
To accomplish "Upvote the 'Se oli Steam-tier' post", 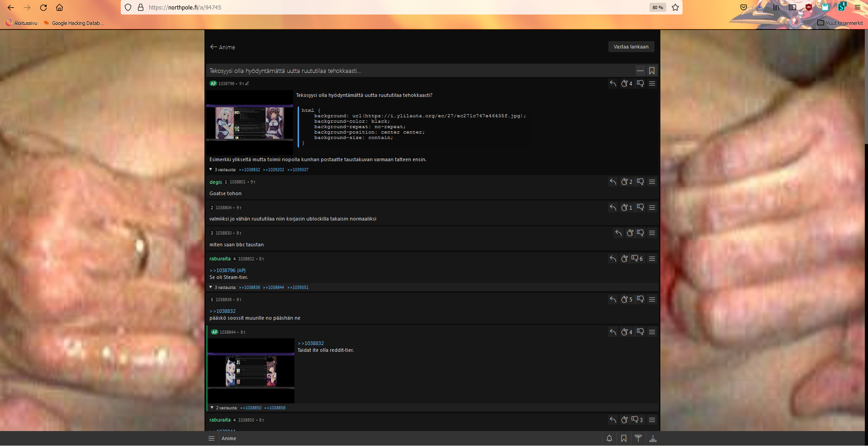I will [x=625, y=259].
